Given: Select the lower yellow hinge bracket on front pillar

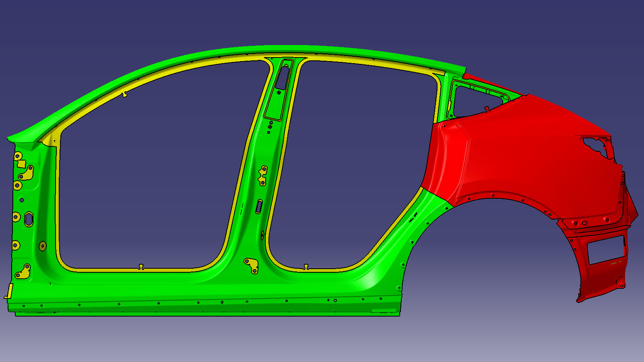Looking at the screenshot, I should coord(23,272).
